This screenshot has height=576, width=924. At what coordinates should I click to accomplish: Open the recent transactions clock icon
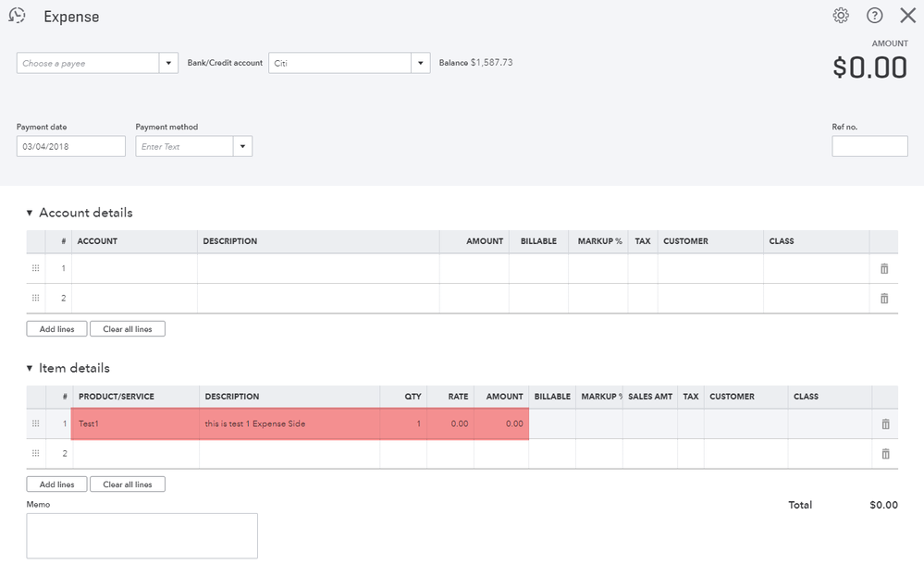(x=17, y=16)
